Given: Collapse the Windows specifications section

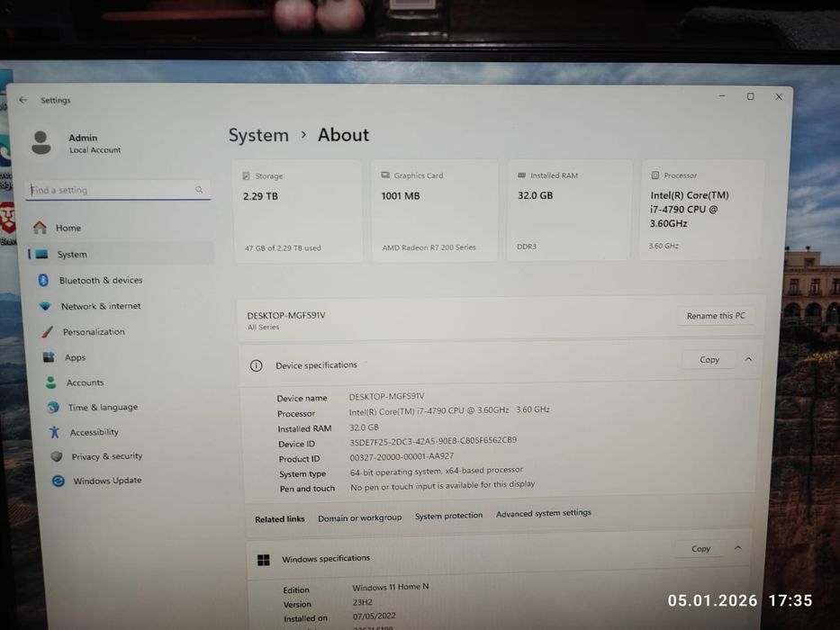Looking at the screenshot, I should click(738, 547).
